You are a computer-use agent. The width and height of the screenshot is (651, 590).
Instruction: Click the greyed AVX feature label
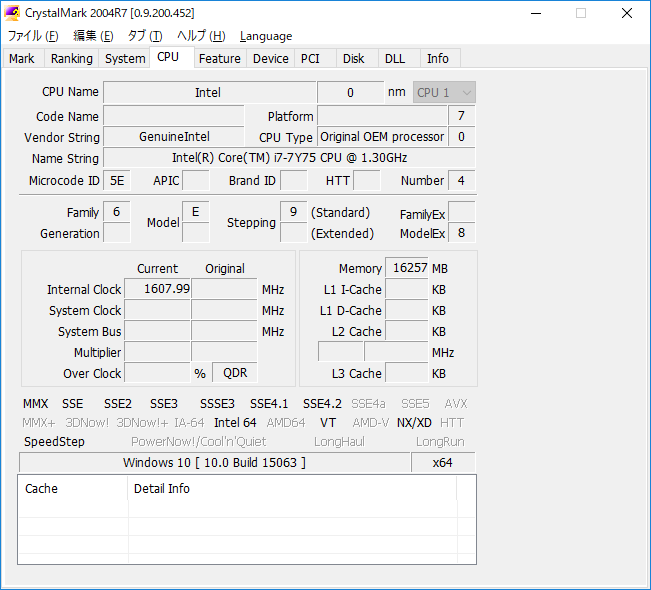(x=455, y=404)
